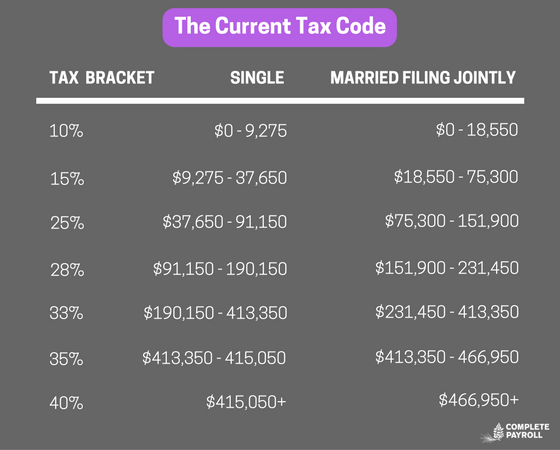Click the 33% tax bracket label
560x450 pixels.
pyautogui.click(x=66, y=313)
